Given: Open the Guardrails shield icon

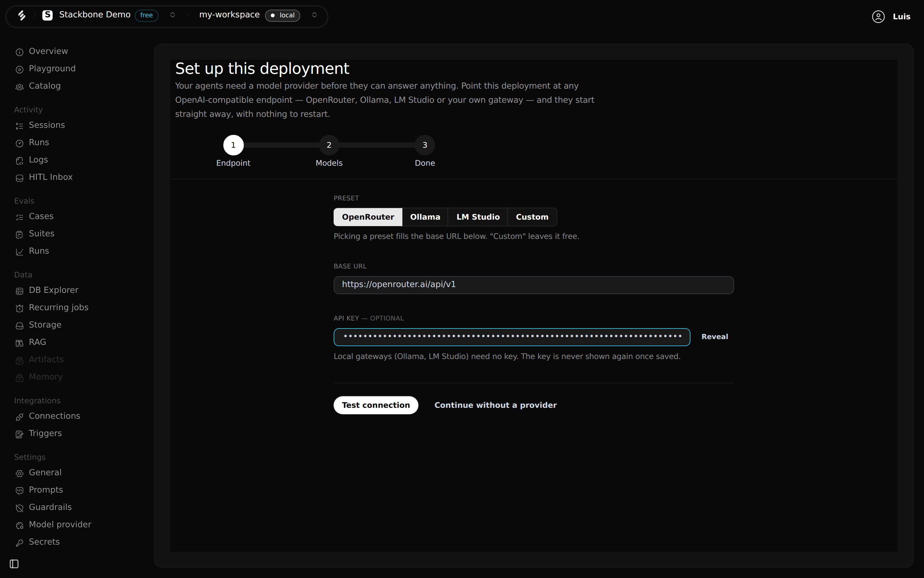Looking at the screenshot, I should [x=20, y=508].
